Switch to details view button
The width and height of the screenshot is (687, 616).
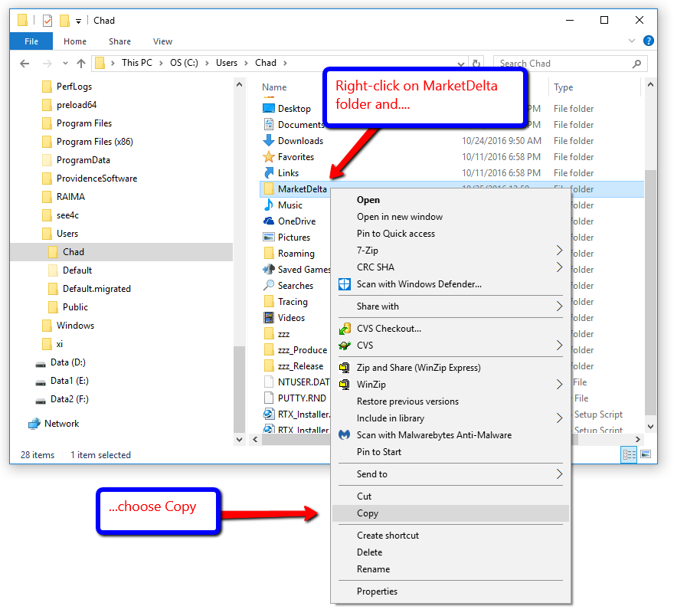coord(629,454)
